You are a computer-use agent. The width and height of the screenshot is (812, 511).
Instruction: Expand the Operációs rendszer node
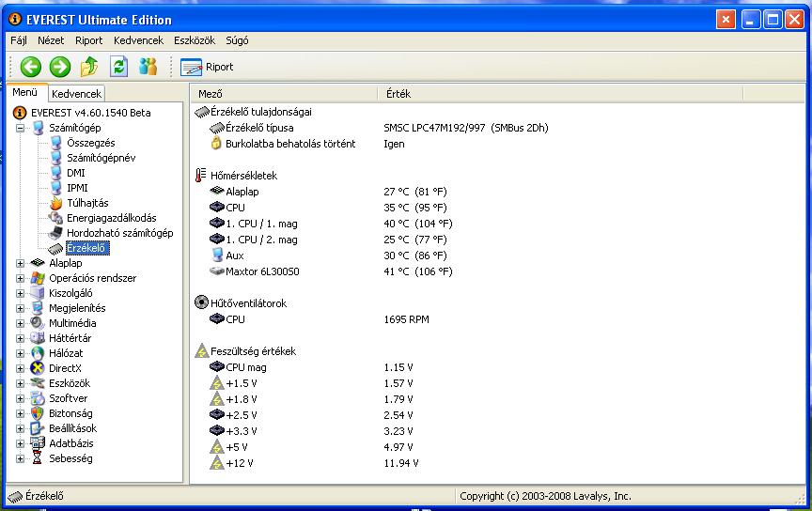point(20,278)
